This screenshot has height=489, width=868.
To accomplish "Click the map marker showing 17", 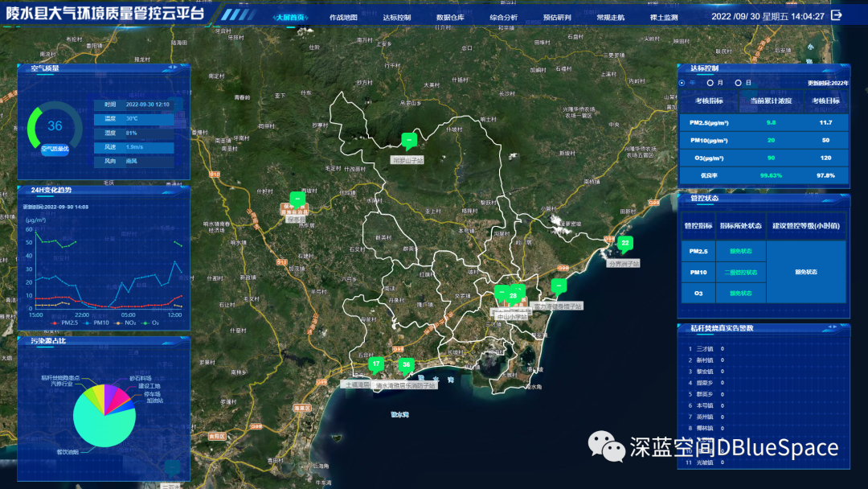I will coord(376,364).
